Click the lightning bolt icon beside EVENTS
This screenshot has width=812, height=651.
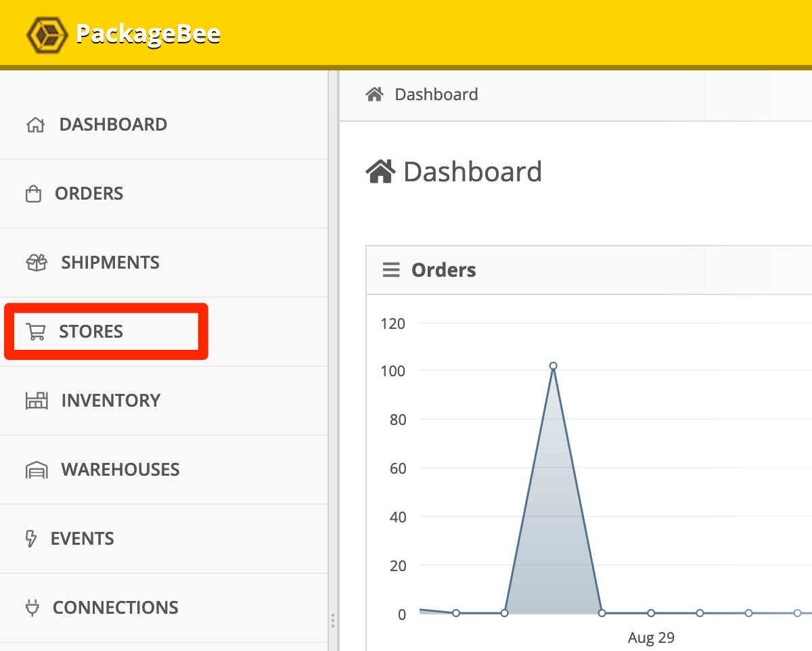coord(31,539)
